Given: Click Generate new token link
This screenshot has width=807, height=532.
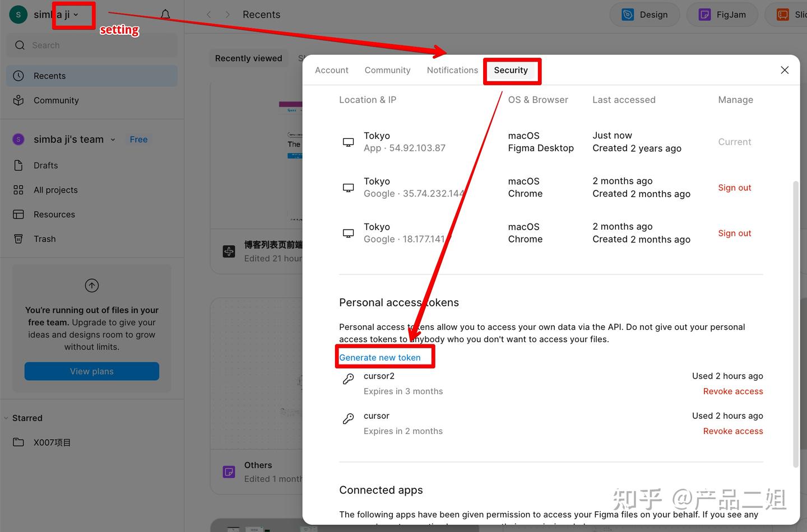Looking at the screenshot, I should [x=379, y=357].
